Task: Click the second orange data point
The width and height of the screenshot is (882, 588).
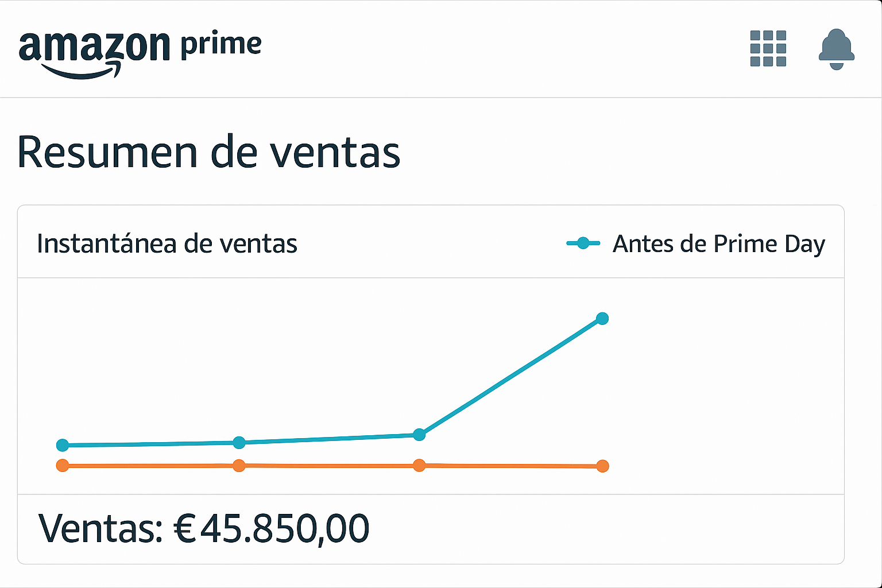Action: coord(239,465)
